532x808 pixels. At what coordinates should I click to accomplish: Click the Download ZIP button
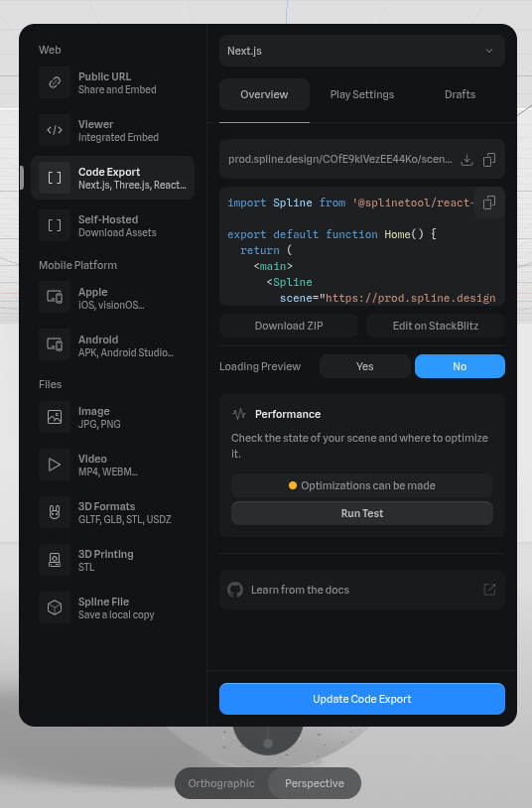289,326
